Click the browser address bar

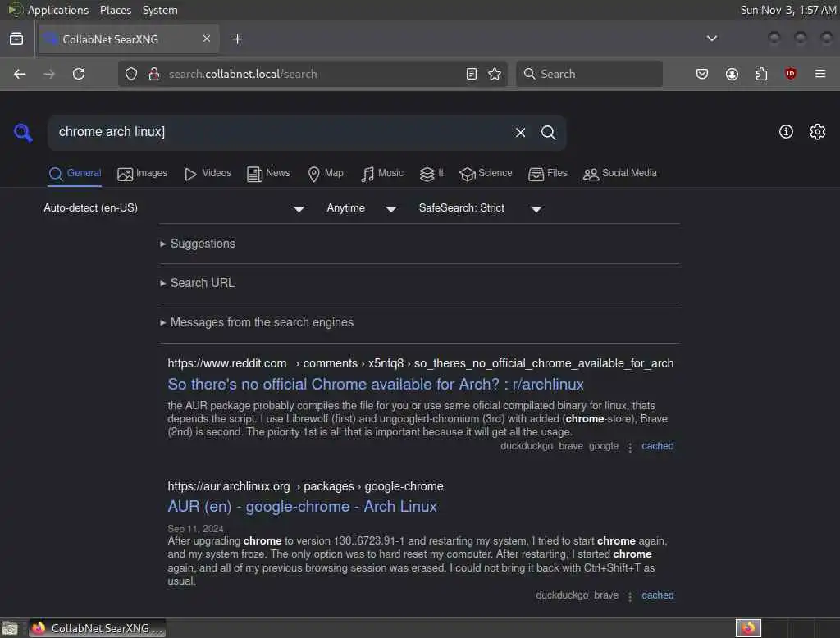coord(311,74)
